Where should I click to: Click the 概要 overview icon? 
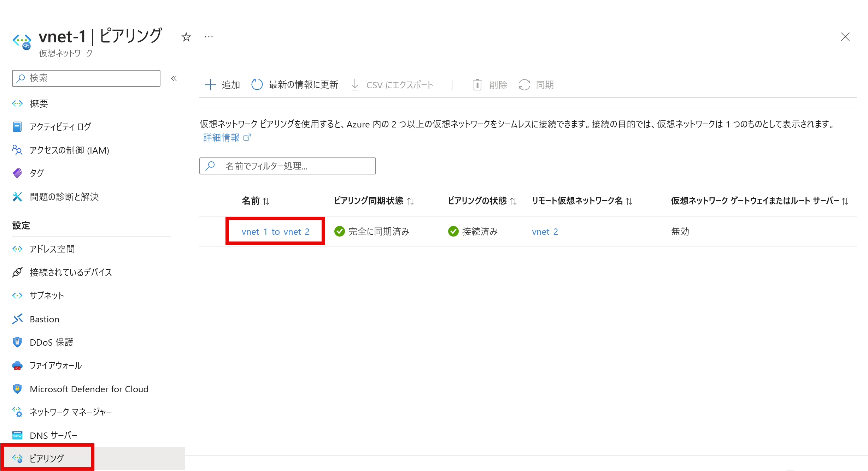(x=17, y=103)
